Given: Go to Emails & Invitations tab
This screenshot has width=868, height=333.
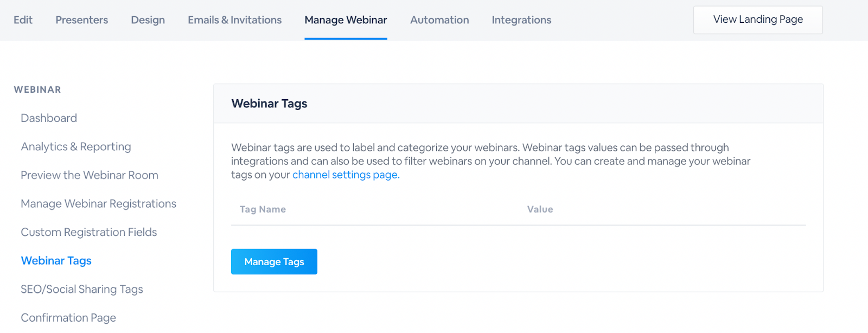Looking at the screenshot, I should tap(234, 20).
